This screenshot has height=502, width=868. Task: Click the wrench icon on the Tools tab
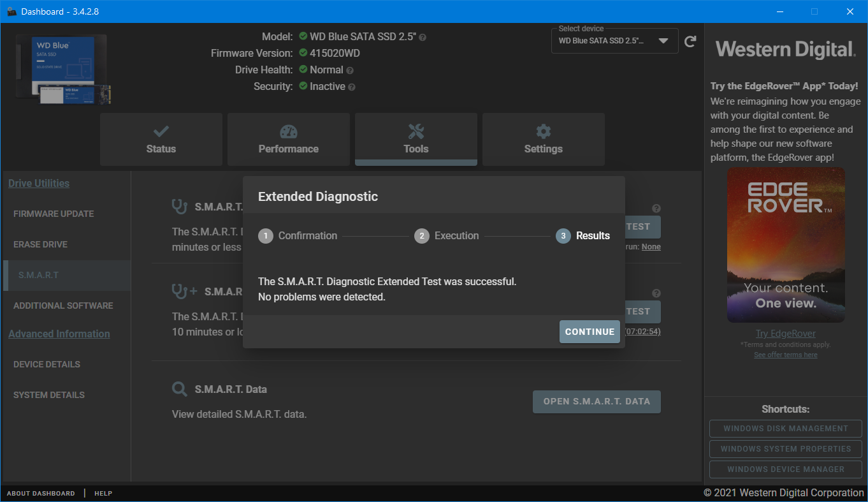tap(416, 132)
